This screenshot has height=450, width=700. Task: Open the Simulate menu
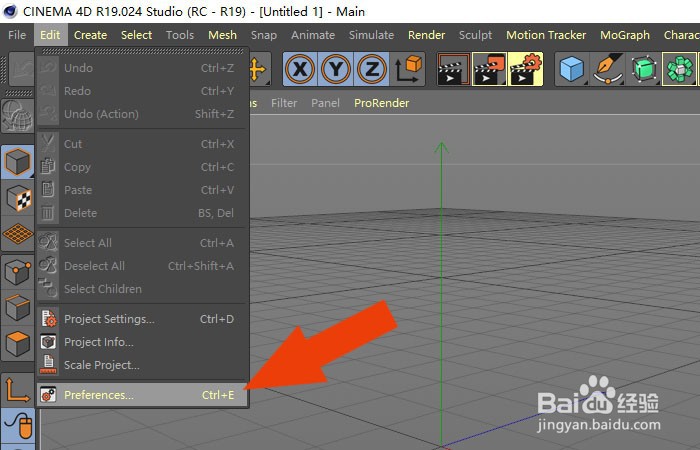371,35
